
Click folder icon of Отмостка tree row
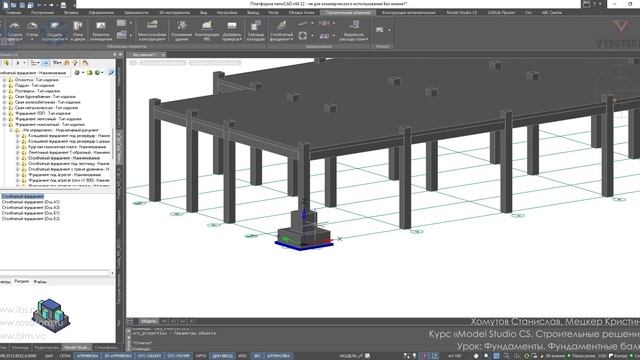(x=11, y=80)
